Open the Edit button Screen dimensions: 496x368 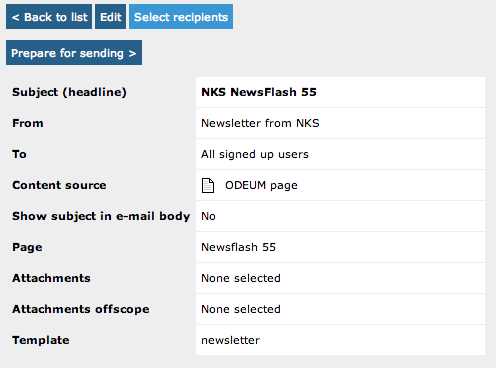pos(111,17)
